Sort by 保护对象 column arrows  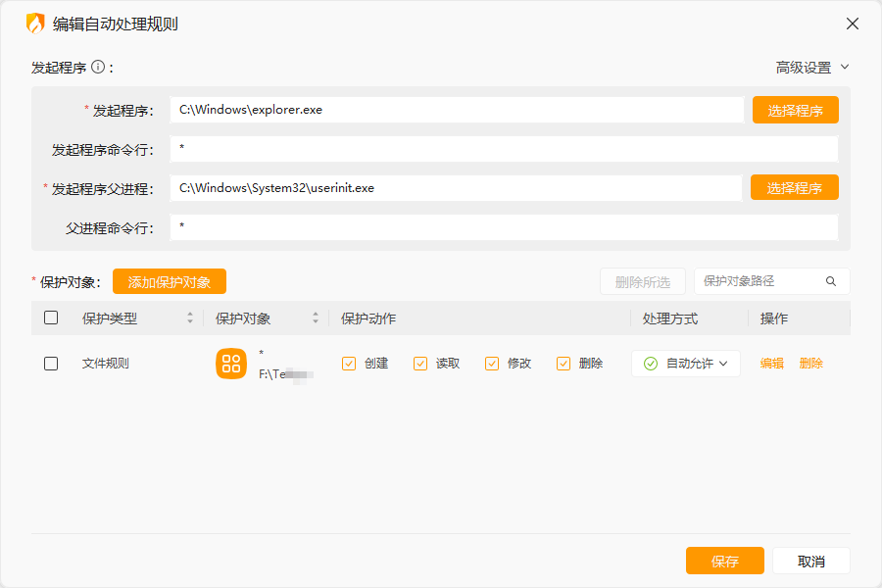(316, 318)
